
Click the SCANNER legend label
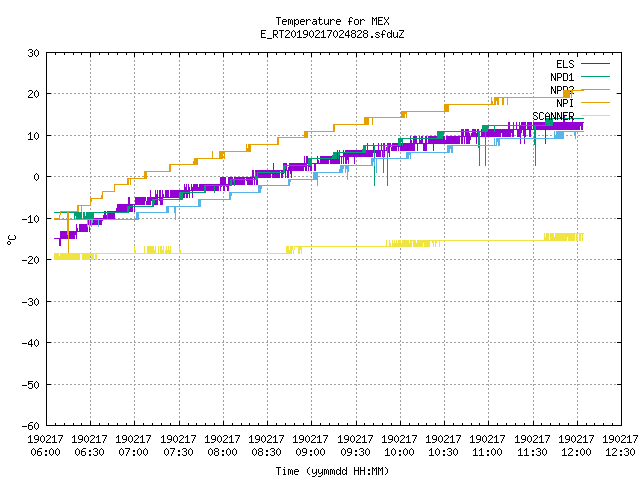tap(553, 116)
